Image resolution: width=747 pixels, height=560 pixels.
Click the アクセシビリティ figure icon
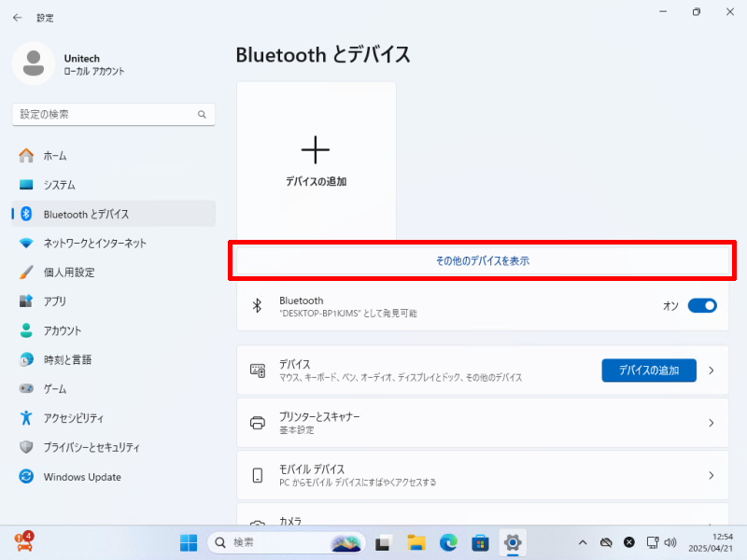26,417
